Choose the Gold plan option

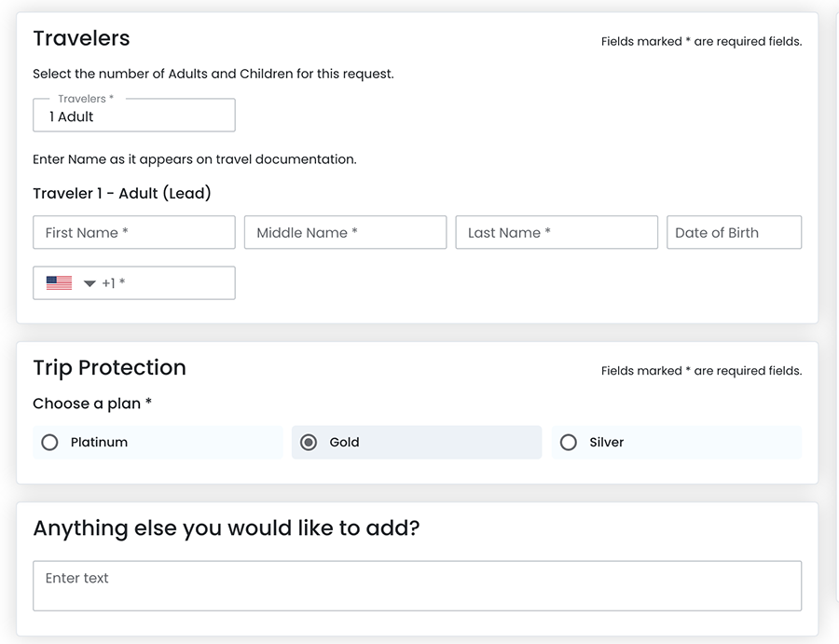pyautogui.click(x=309, y=443)
